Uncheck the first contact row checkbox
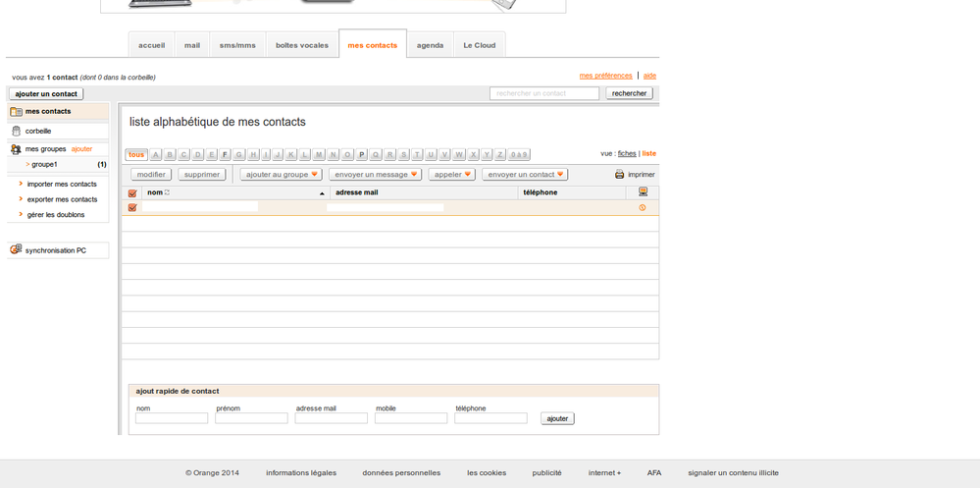The width and height of the screenshot is (980, 488). coord(132,208)
